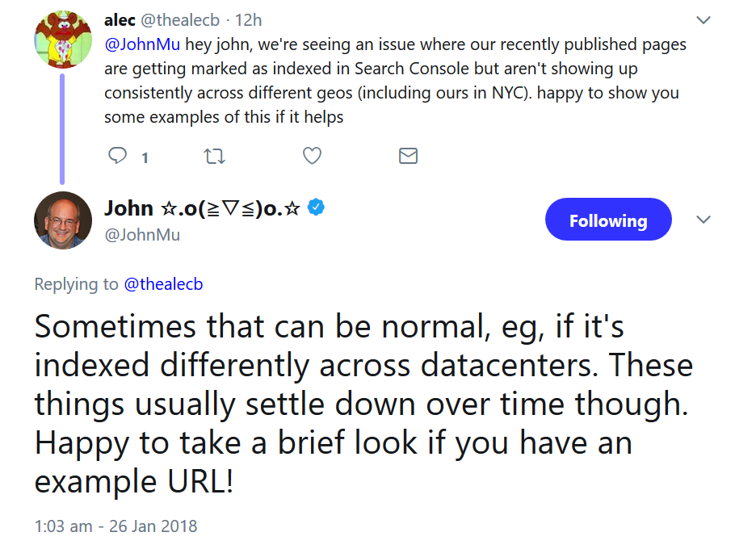Open alec's clown avatar picture
Viewport: 756px width, 549px height.
(x=63, y=39)
